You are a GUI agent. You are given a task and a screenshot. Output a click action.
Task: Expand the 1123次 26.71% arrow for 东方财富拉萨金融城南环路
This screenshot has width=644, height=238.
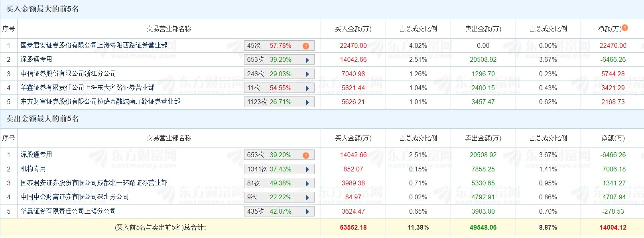[x=307, y=102]
